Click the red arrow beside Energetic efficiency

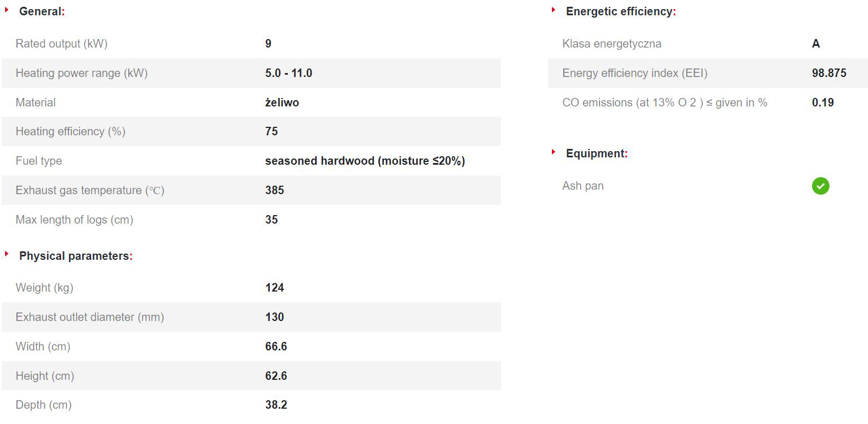click(554, 10)
